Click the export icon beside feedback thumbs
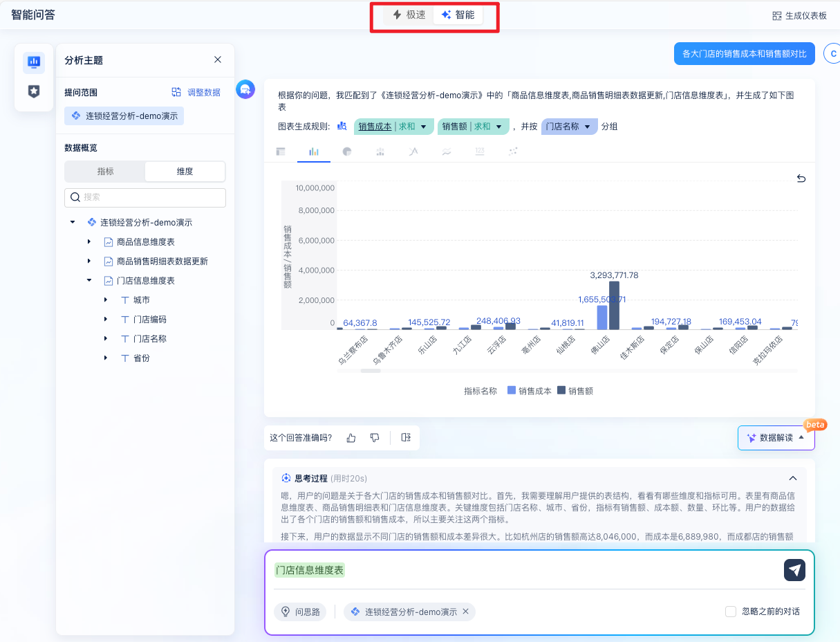Image resolution: width=840 pixels, height=642 pixels. pos(406,437)
